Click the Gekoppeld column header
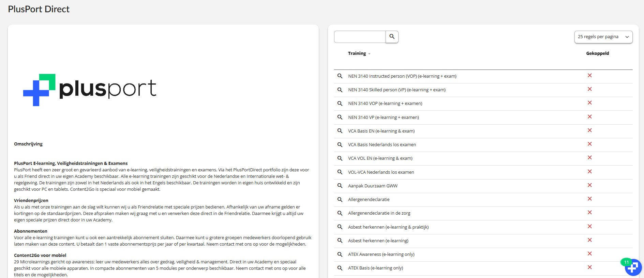The width and height of the screenshot is (644, 278). pyautogui.click(x=597, y=53)
